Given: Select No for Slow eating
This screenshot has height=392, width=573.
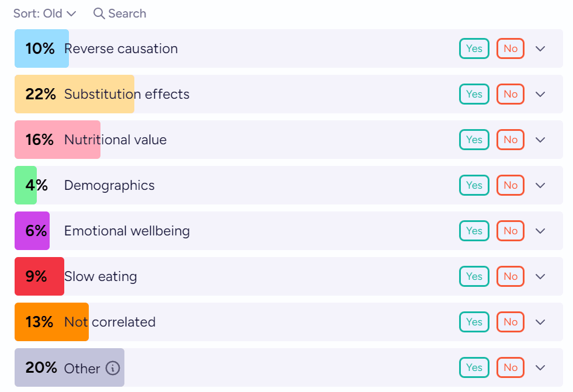Looking at the screenshot, I should pyautogui.click(x=511, y=276).
